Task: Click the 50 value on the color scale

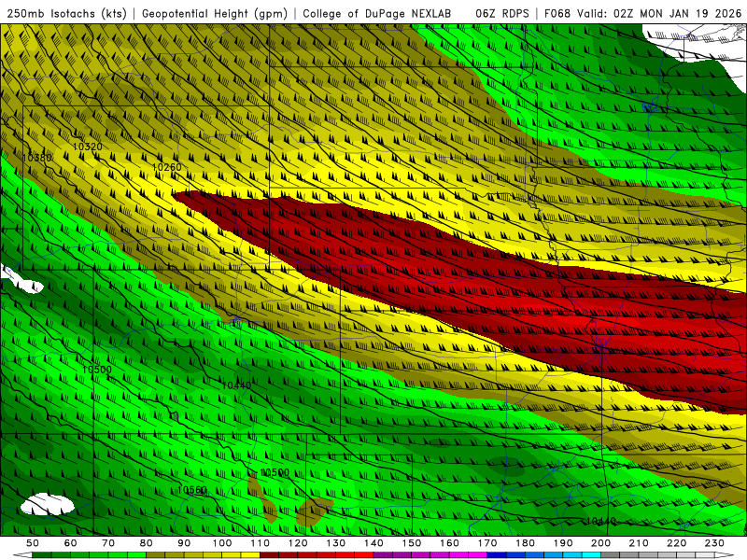Action: (x=33, y=543)
